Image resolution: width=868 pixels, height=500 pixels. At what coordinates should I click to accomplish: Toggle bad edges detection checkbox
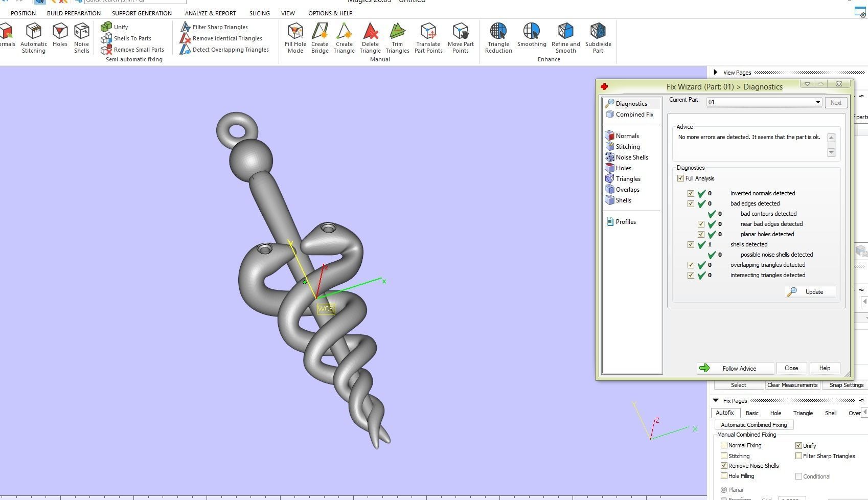pyautogui.click(x=691, y=203)
